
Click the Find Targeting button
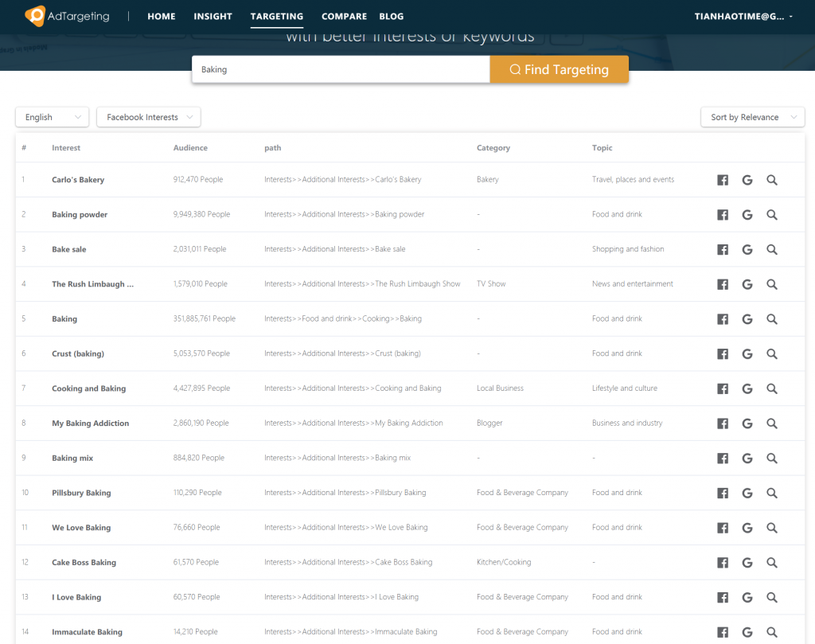click(x=560, y=69)
